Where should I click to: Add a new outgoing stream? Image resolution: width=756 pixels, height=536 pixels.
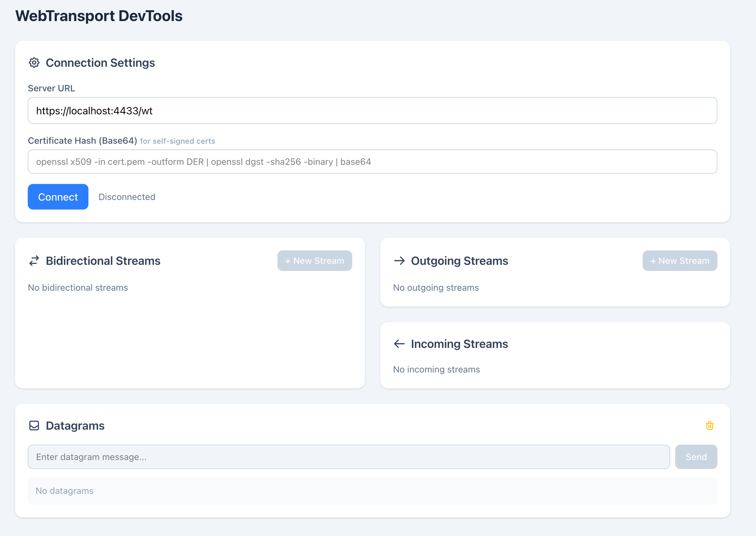pos(680,261)
